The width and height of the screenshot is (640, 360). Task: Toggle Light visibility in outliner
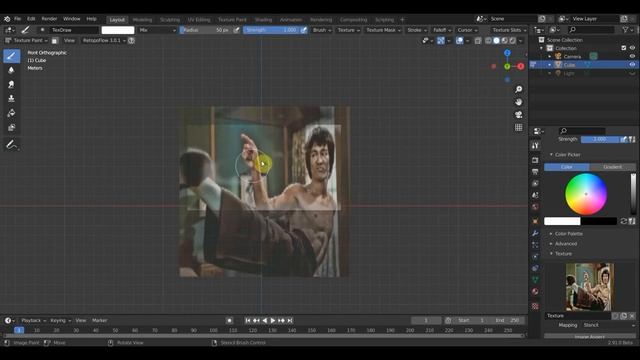tap(632, 73)
